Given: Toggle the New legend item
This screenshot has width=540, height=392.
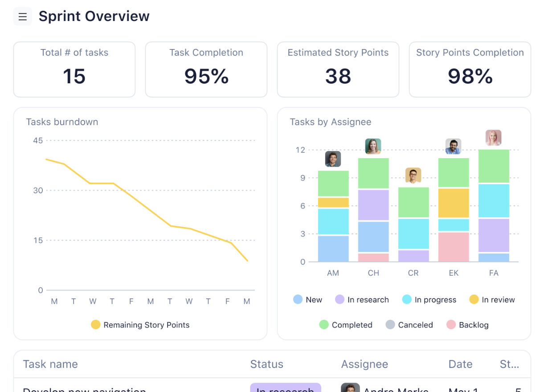Looking at the screenshot, I should click(x=307, y=300).
